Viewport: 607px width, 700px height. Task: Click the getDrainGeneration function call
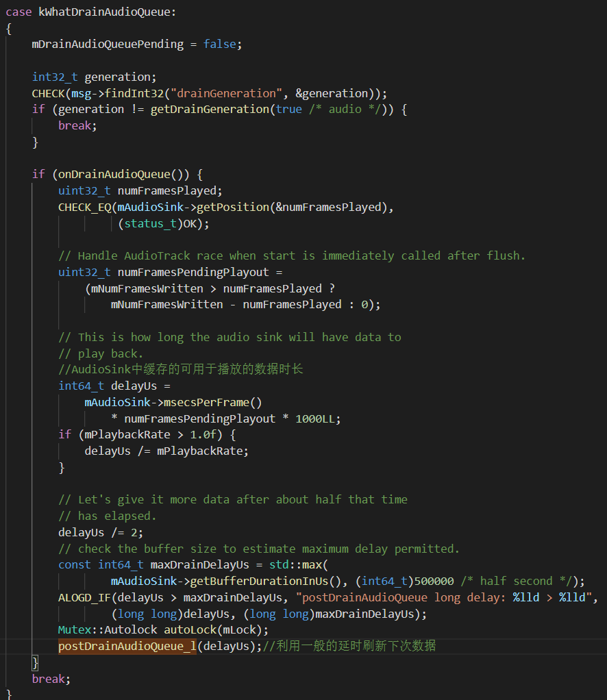210,110
